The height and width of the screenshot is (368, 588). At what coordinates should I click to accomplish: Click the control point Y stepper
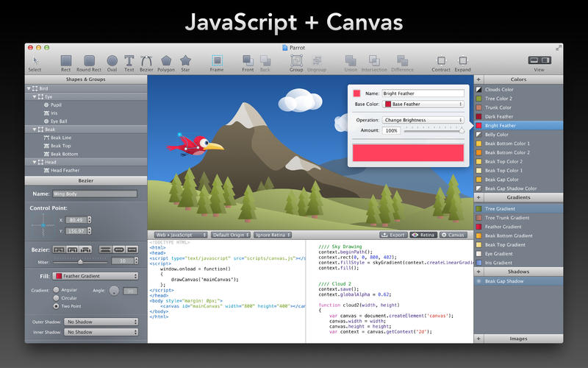[x=89, y=230]
